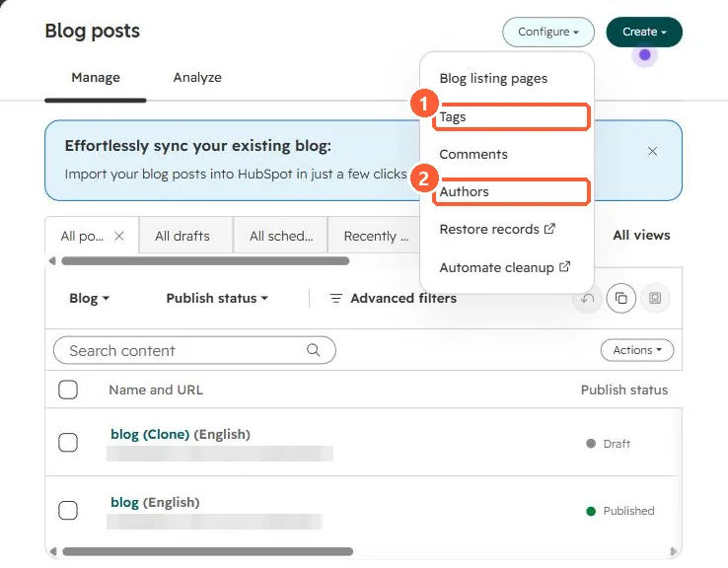Click the Advanced filters lines icon
Image resolution: width=728 pixels, height=568 pixels.
pyautogui.click(x=335, y=299)
